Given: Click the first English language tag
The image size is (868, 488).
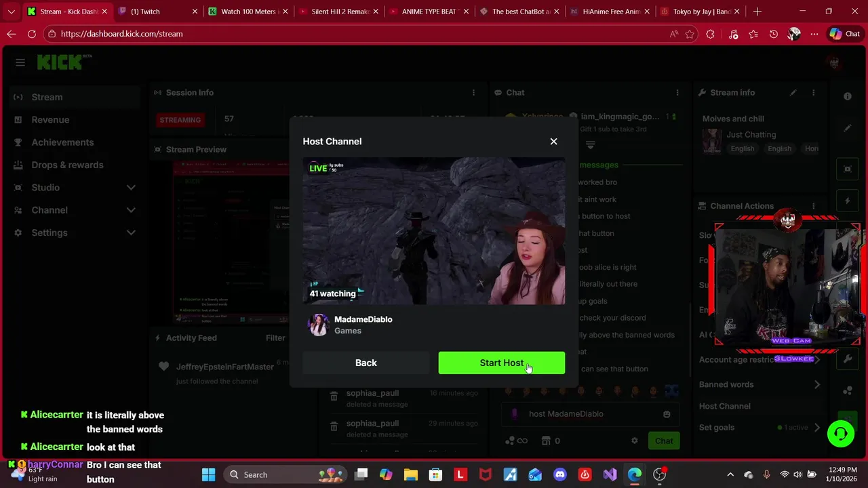Looking at the screenshot, I should point(742,148).
